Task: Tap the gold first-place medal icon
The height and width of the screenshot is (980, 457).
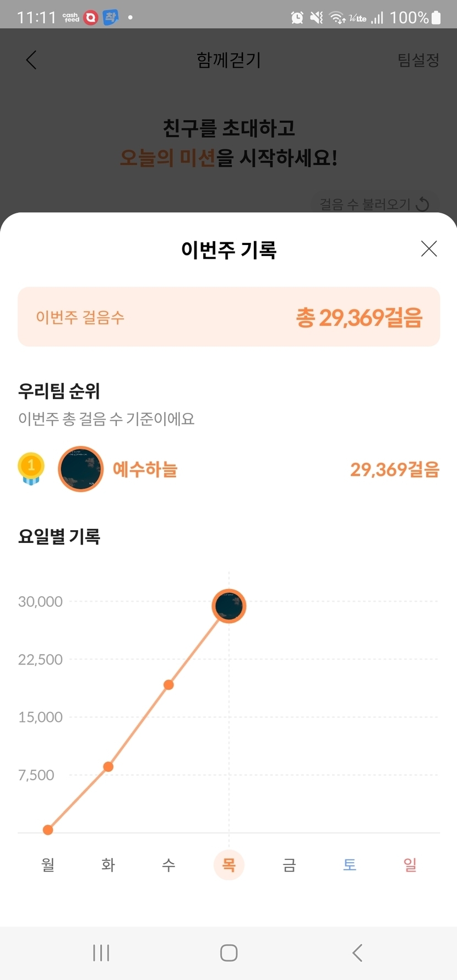Action: pyautogui.click(x=31, y=469)
